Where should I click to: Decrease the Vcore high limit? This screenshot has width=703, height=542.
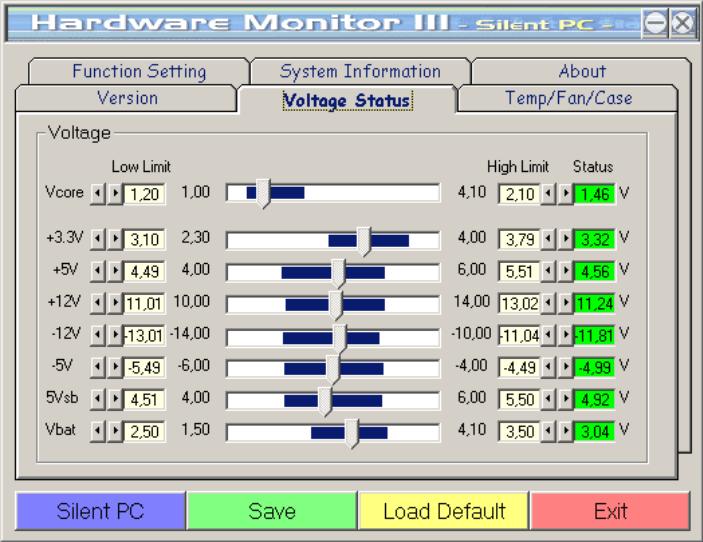point(548,194)
